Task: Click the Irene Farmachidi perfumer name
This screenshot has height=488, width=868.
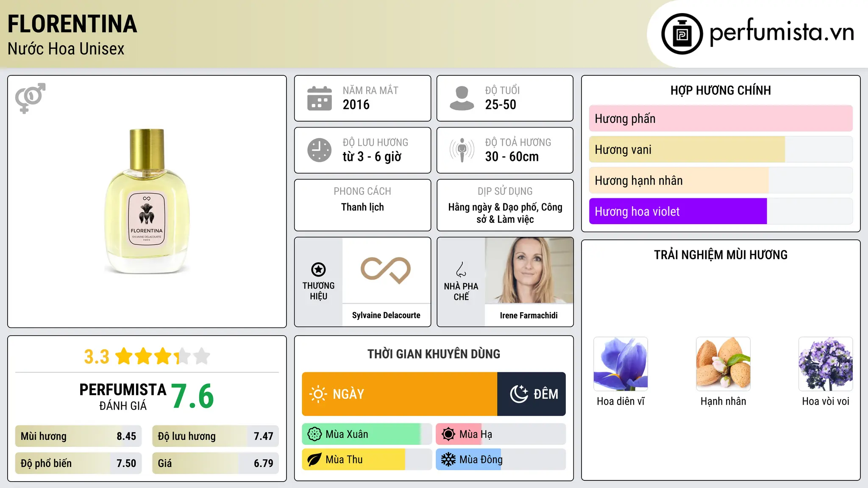Action: point(529,315)
